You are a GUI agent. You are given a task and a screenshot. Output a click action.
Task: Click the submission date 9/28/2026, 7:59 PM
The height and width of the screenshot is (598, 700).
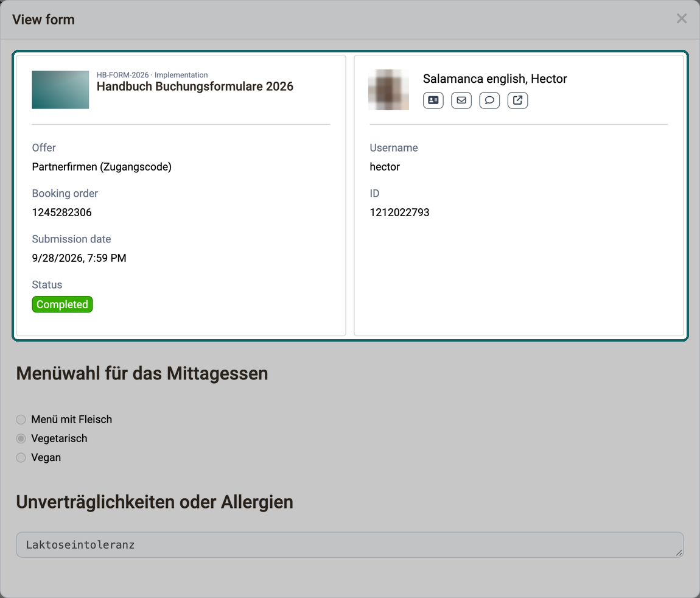tap(79, 258)
